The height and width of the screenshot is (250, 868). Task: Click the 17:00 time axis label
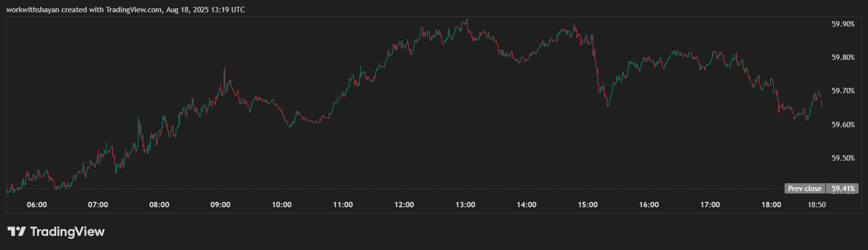[710, 205]
